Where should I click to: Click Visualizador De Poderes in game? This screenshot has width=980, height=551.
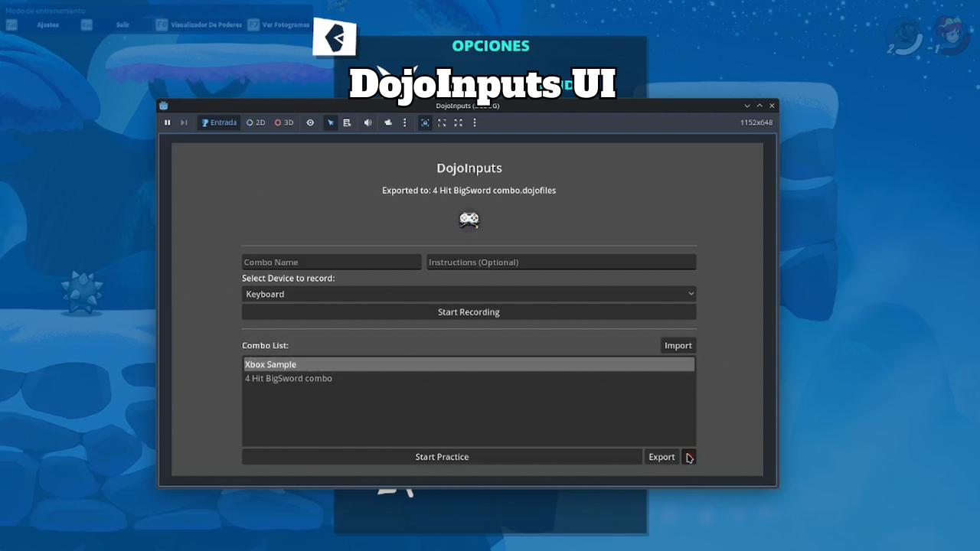click(207, 25)
